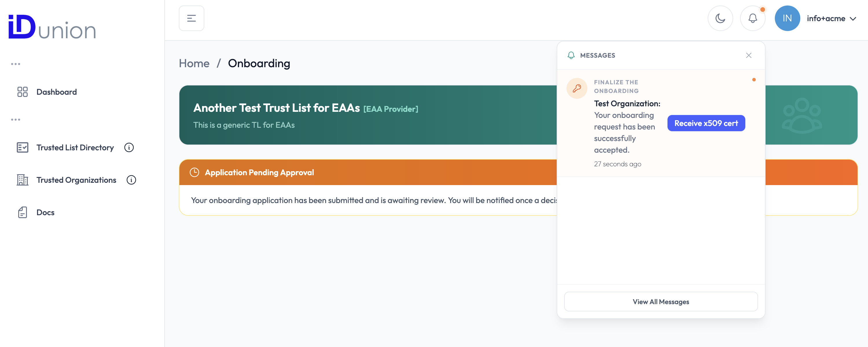
Task: Click the Trusted List Directory document icon
Action: [x=22, y=147]
